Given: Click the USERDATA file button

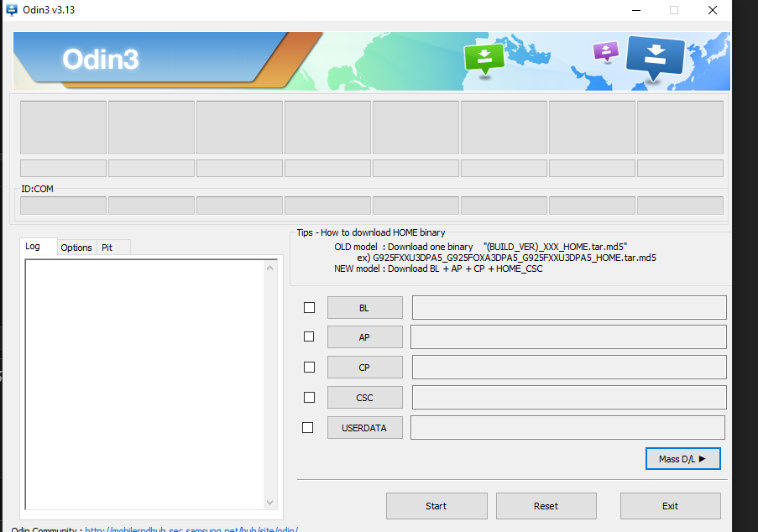Looking at the screenshot, I should coord(365,428).
